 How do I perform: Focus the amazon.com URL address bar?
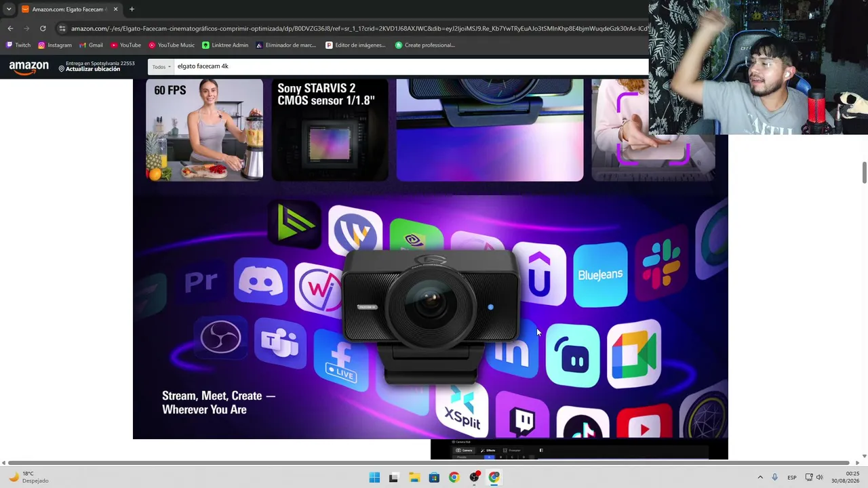pyautogui.click(x=359, y=28)
